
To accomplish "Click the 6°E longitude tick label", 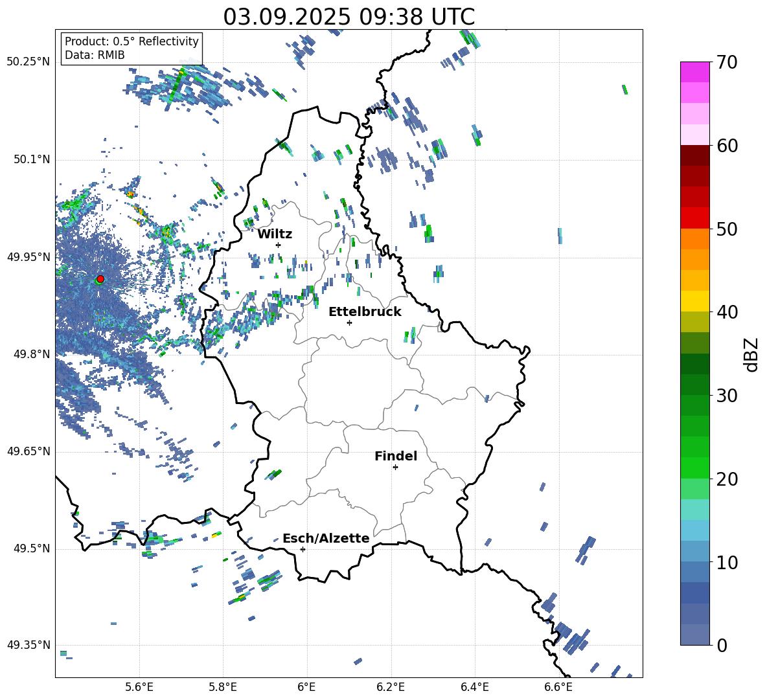I will coord(306,687).
